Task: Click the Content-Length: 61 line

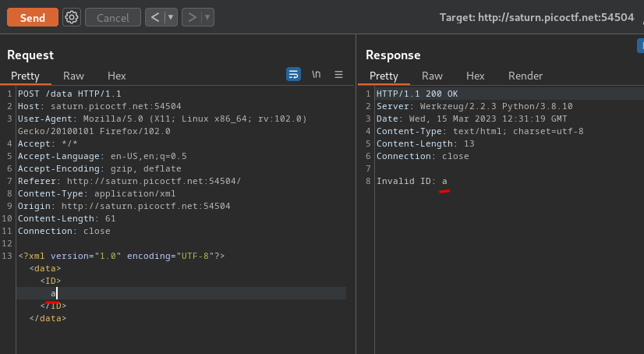Action: point(66,218)
